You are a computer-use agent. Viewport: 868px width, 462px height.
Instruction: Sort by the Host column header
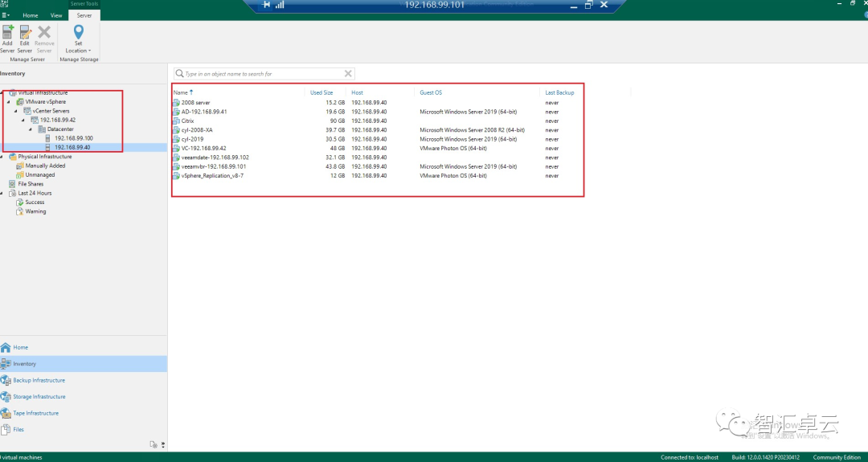click(x=357, y=92)
